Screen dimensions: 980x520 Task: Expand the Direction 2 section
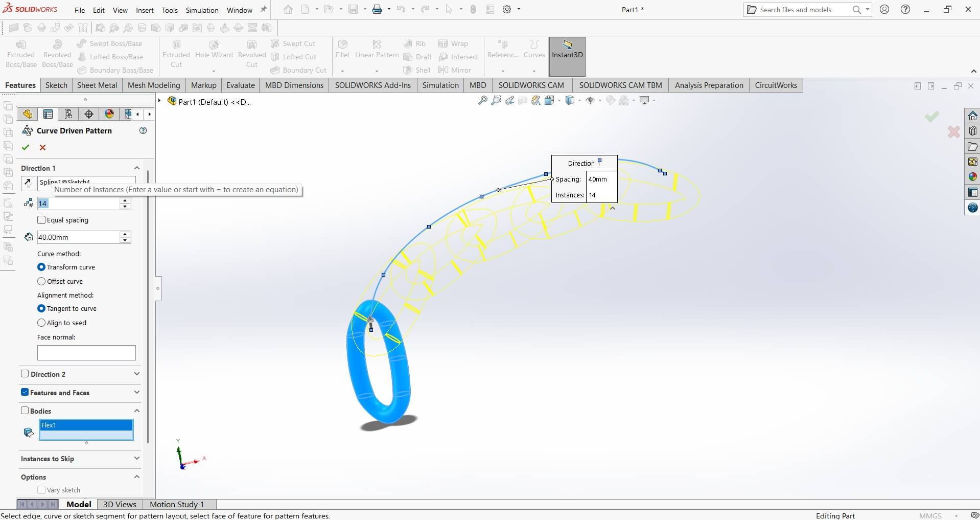(136, 374)
